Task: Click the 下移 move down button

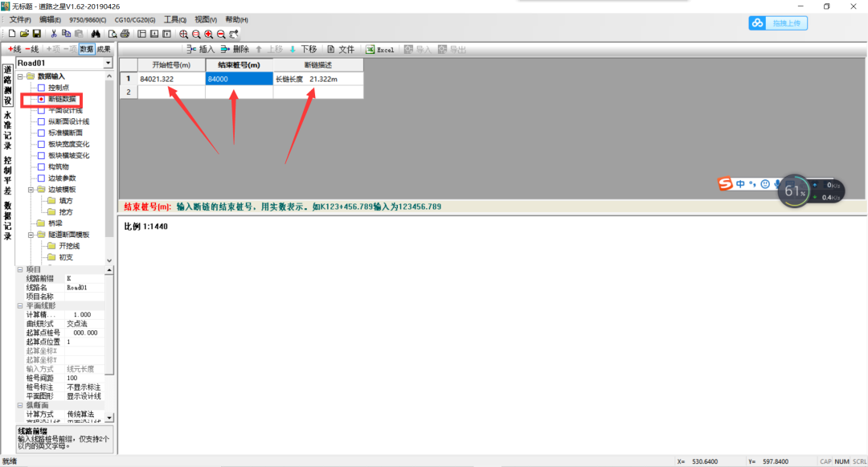Action: coord(302,49)
